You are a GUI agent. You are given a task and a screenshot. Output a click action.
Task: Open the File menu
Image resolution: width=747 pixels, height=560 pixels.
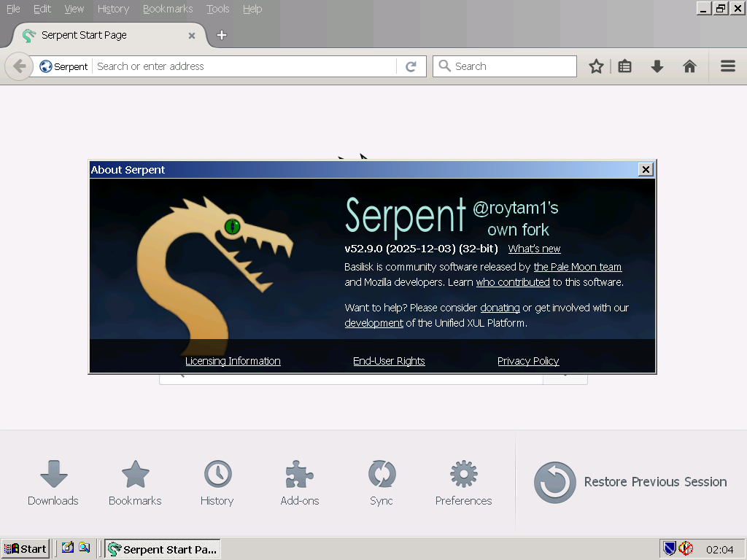tap(13, 9)
